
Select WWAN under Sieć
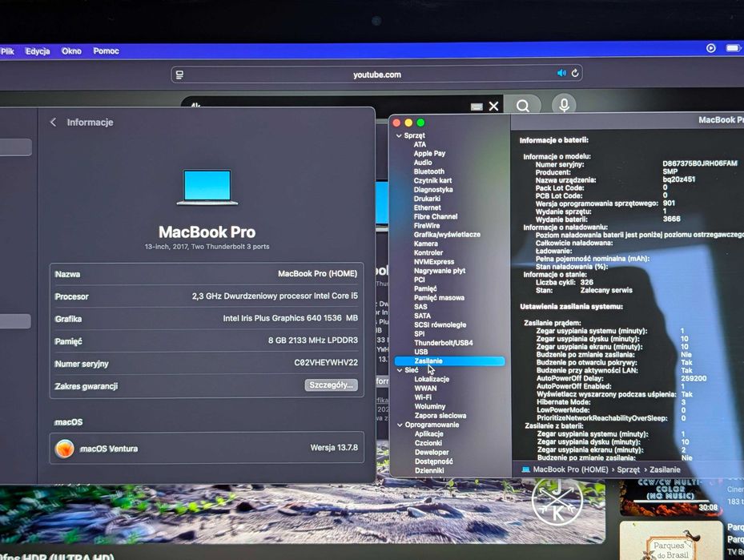pyautogui.click(x=425, y=389)
